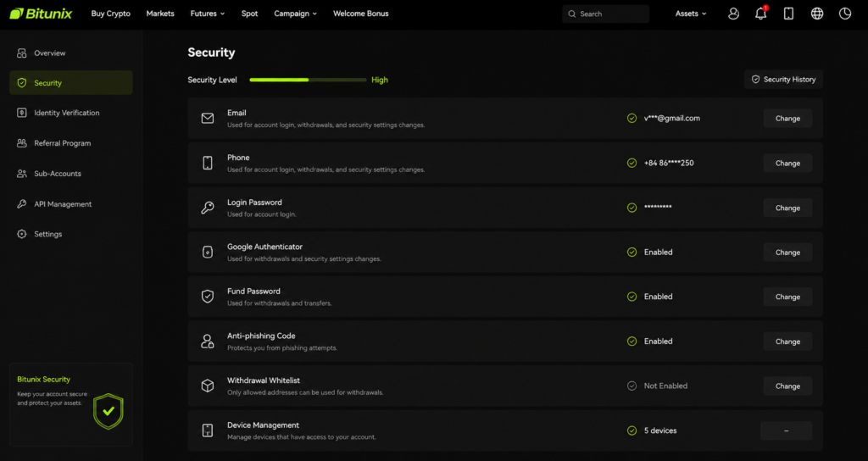Click the Withdrawal Whitelist grey check mark
Image resolution: width=868 pixels, height=461 pixels.
point(632,386)
